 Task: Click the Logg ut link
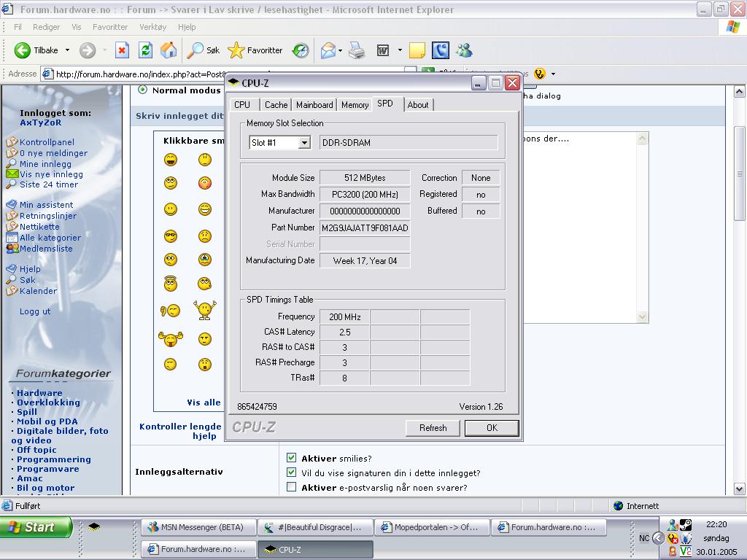[x=35, y=311]
